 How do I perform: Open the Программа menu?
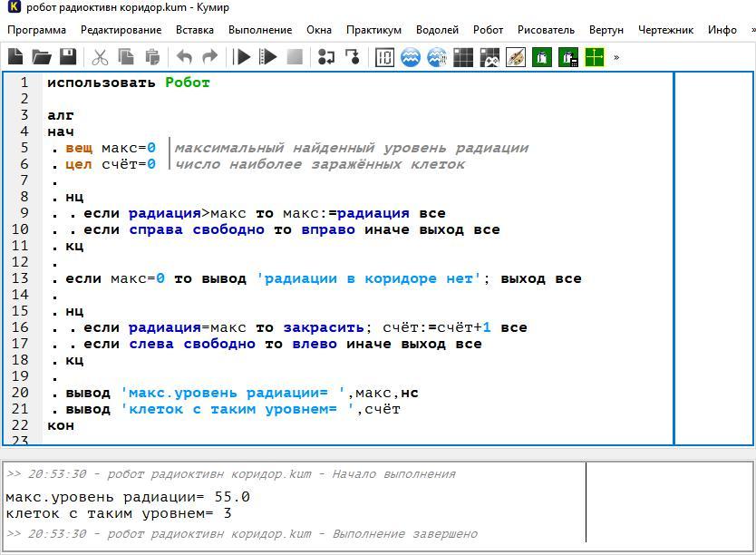click(36, 30)
